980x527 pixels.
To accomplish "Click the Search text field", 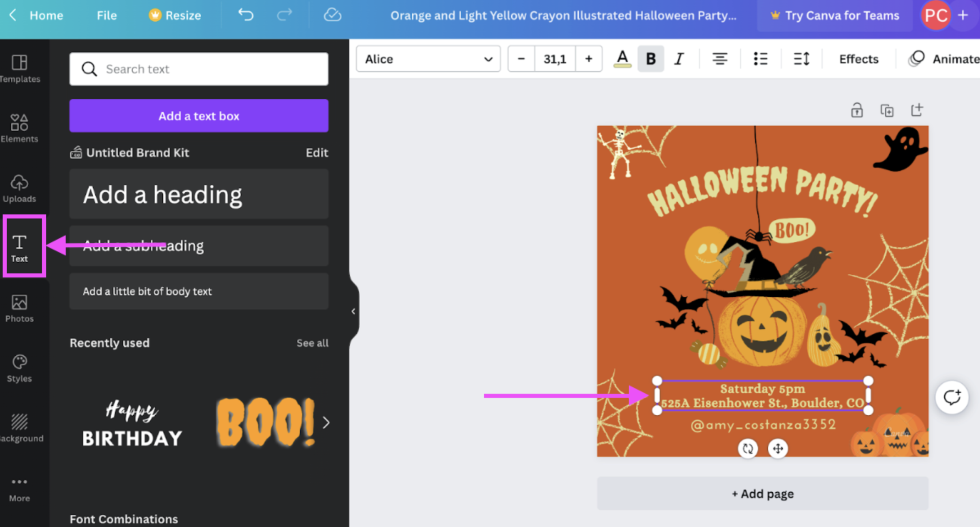I will [199, 69].
